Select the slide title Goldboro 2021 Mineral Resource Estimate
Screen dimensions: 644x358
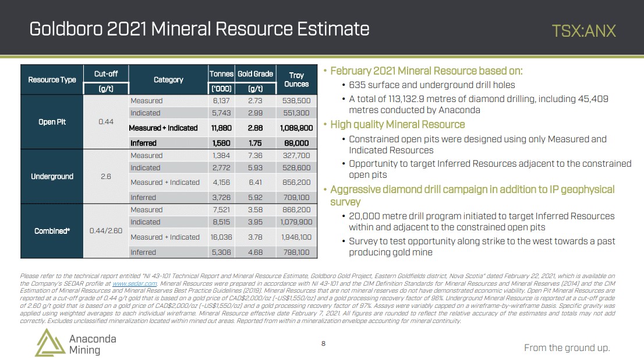pyautogui.click(x=199, y=29)
